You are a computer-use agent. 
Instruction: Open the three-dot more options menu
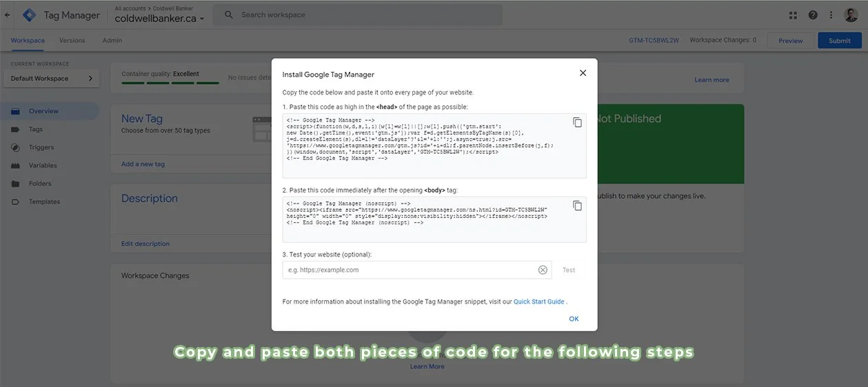[x=831, y=14]
